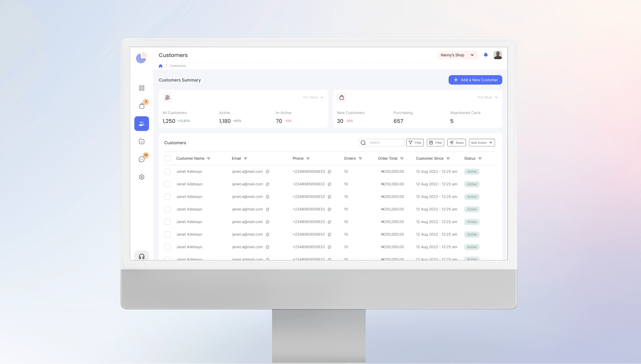This screenshot has width=641, height=364.
Task: Copy the email in the third customer row
Action: click(268, 197)
